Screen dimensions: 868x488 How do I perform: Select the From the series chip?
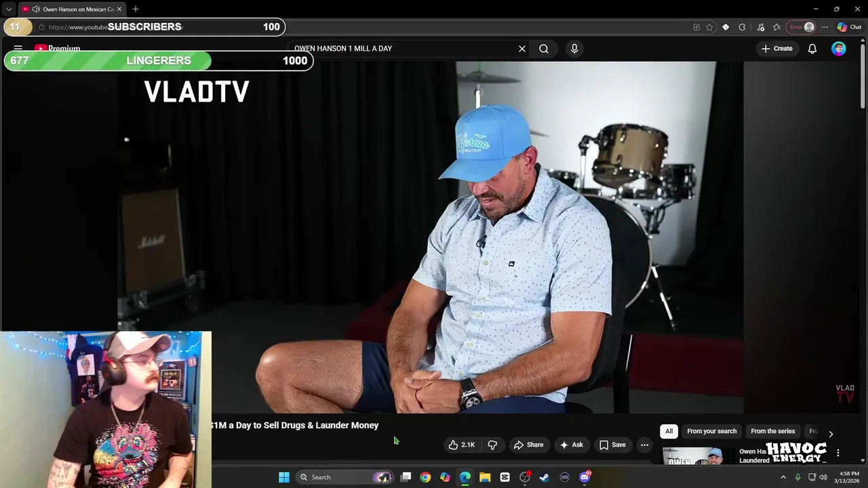tap(772, 431)
